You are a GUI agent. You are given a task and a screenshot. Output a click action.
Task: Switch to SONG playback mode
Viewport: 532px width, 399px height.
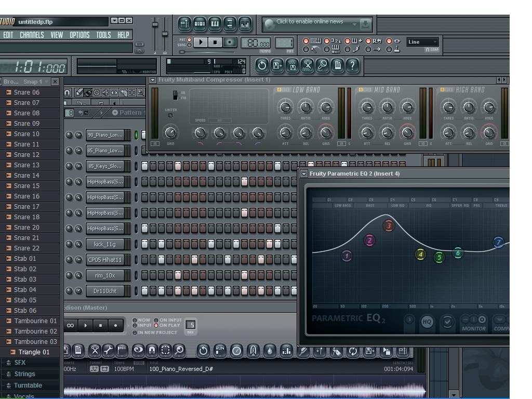coord(189,45)
